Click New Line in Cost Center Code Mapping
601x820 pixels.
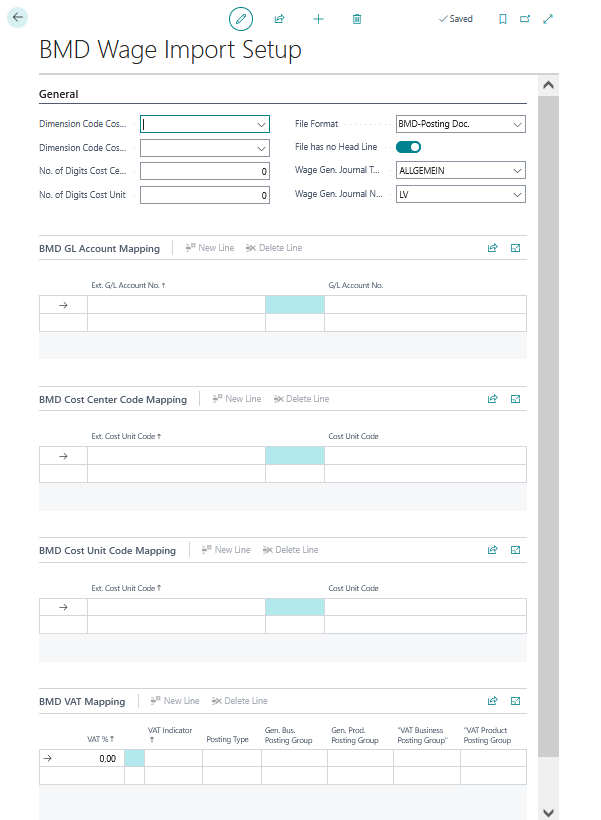coord(237,399)
